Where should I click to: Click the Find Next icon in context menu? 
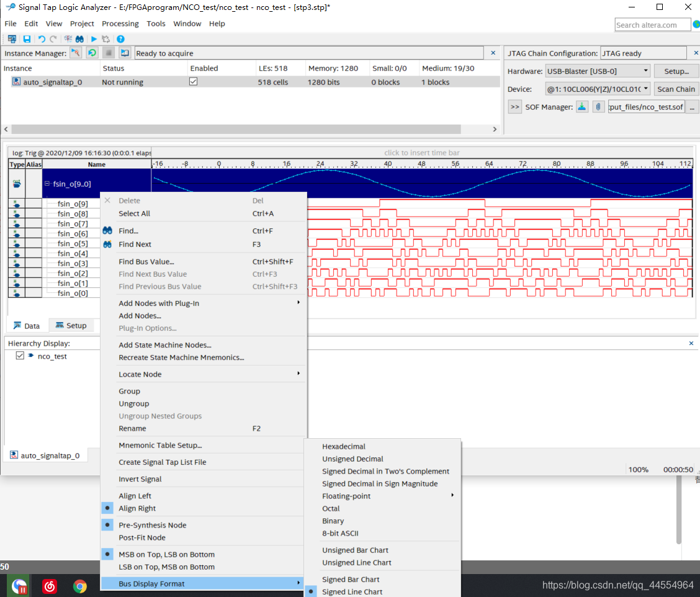pyautogui.click(x=107, y=245)
